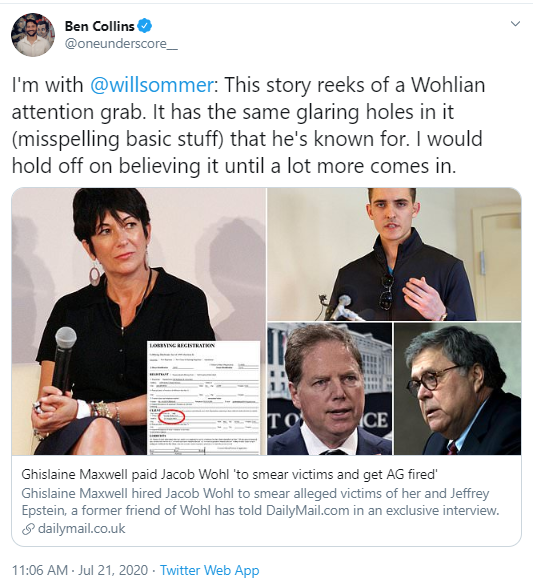Open Ben Collins' profile avatar
The height and width of the screenshot is (581, 533).
pyautogui.click(x=33, y=35)
